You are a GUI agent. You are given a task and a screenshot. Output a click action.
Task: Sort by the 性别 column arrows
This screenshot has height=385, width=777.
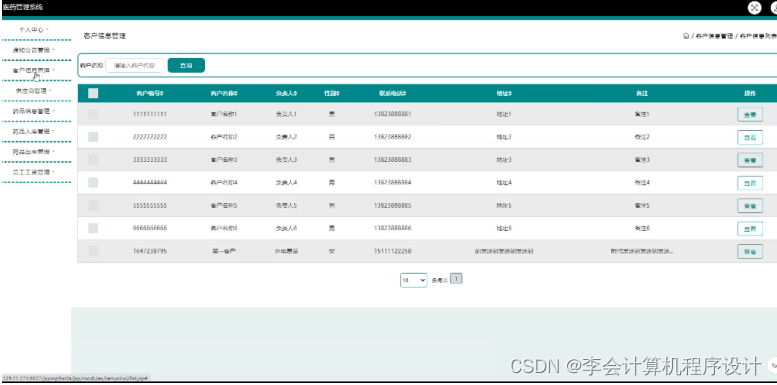(338, 94)
